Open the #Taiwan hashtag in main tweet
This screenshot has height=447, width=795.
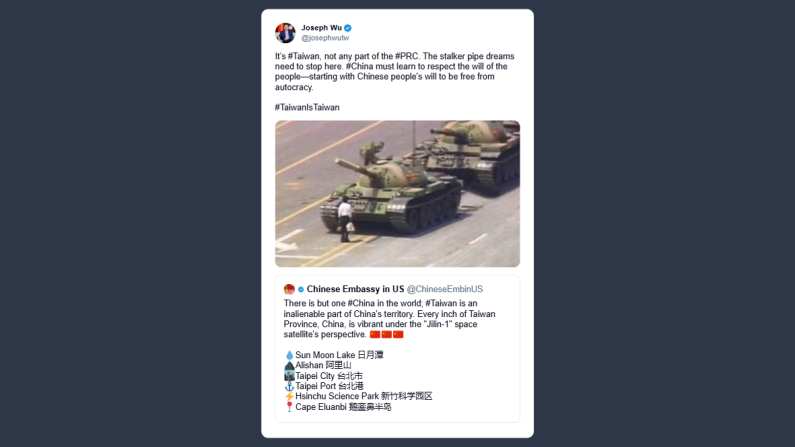304,56
